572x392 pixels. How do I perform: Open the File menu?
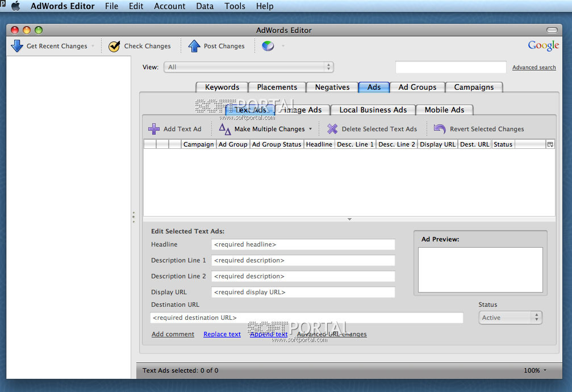[x=112, y=6]
